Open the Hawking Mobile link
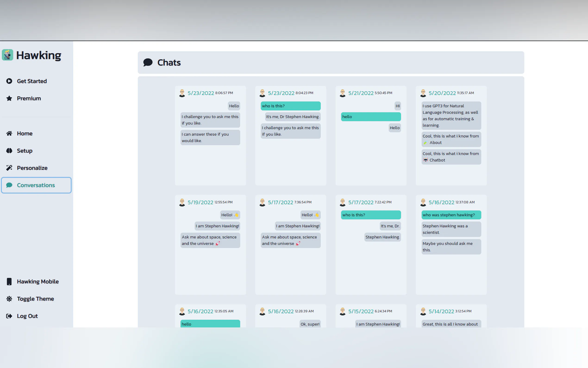Image resolution: width=588 pixels, height=368 pixels. pos(38,282)
